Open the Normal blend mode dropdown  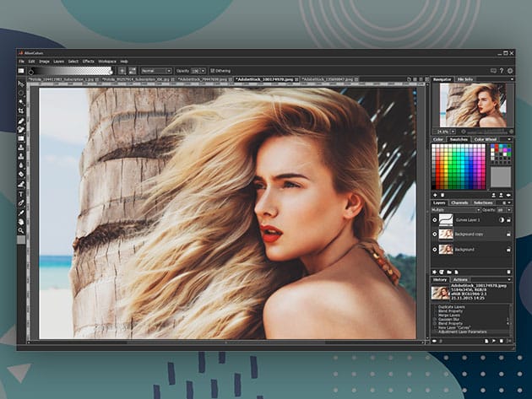click(x=157, y=71)
